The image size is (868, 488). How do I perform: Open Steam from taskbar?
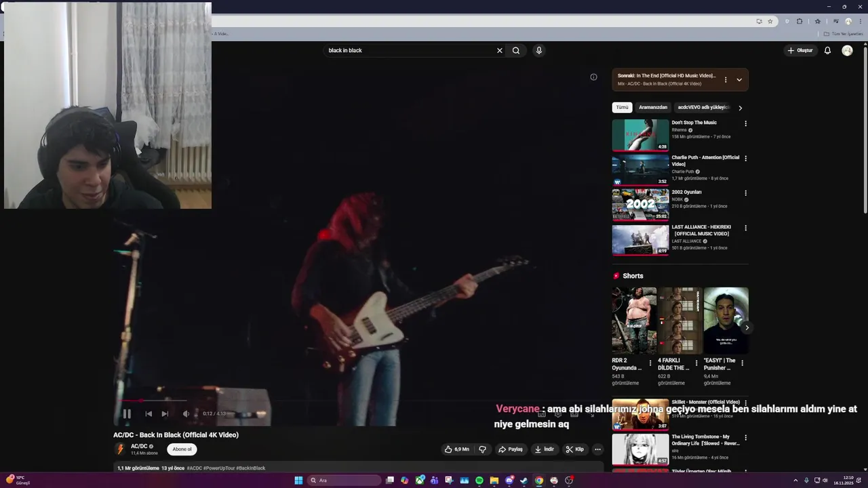(x=524, y=481)
